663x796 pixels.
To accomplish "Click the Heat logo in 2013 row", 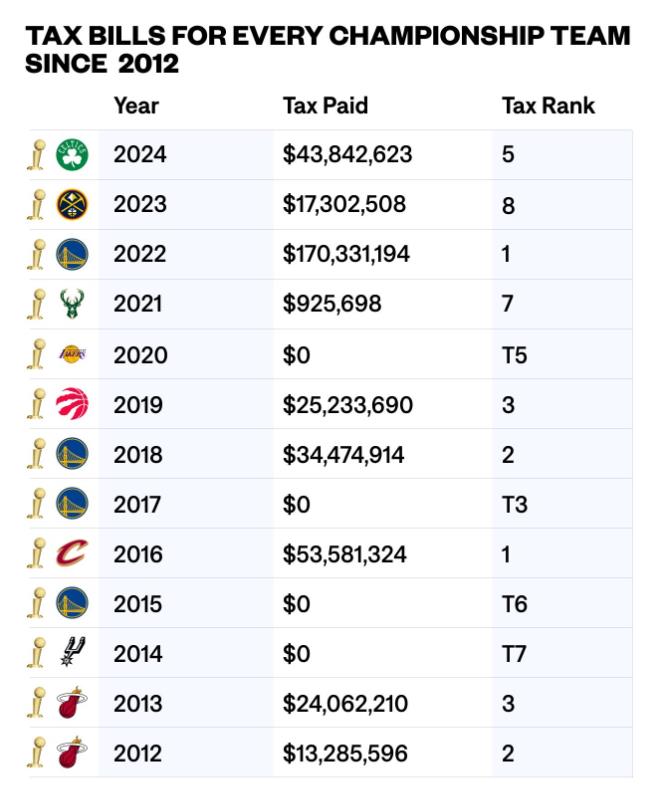I will pyautogui.click(x=72, y=703).
